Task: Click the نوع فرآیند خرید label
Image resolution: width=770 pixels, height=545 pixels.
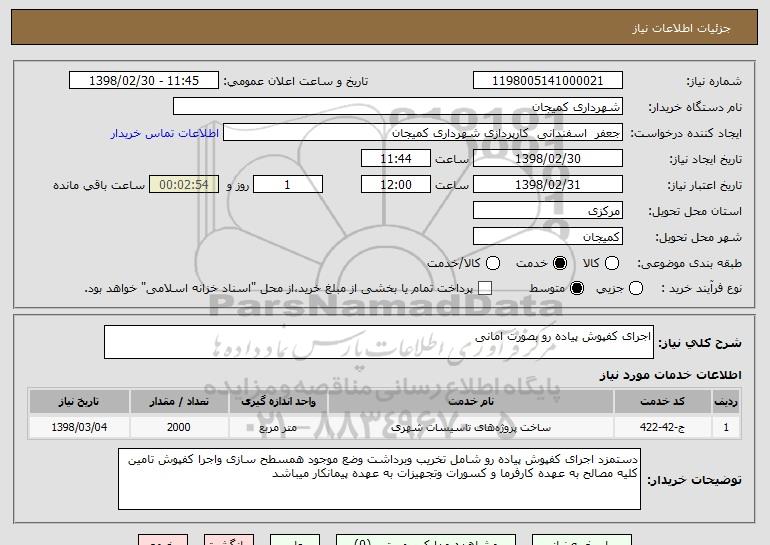Action: (701, 289)
